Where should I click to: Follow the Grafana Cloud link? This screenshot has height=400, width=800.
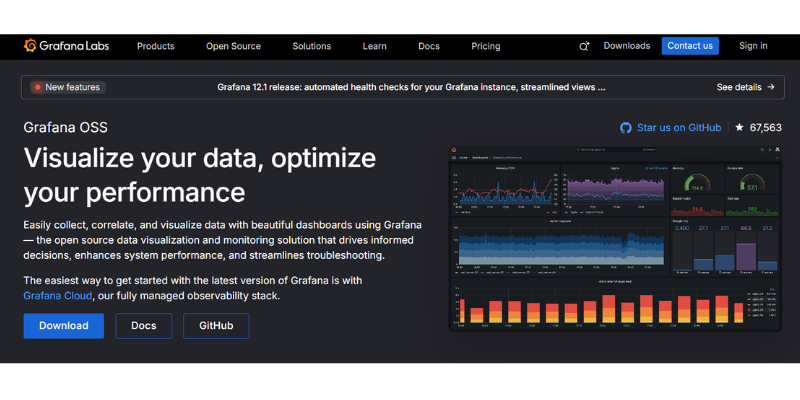click(58, 296)
